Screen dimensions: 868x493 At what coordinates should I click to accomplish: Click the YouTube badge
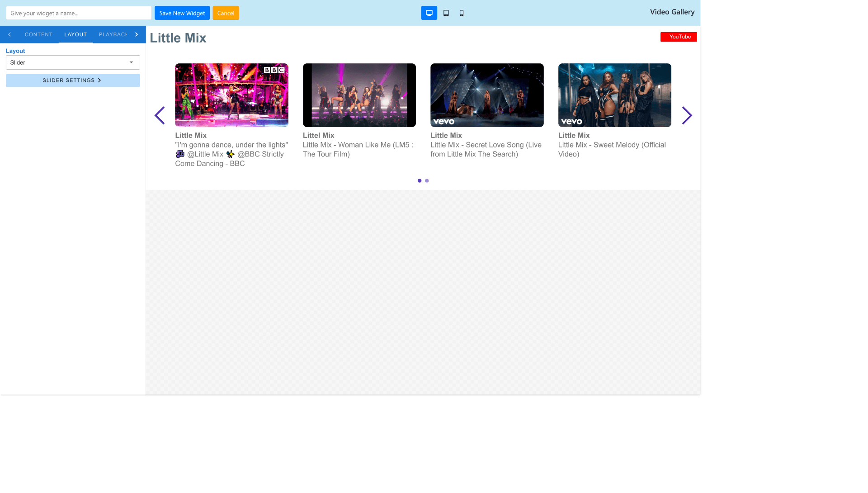coord(679,37)
